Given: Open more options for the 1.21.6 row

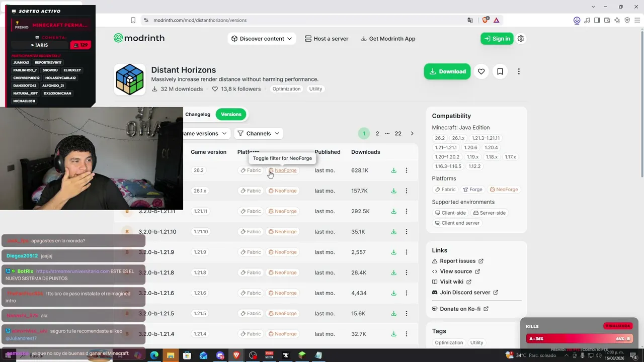Looking at the screenshot, I should (407, 293).
